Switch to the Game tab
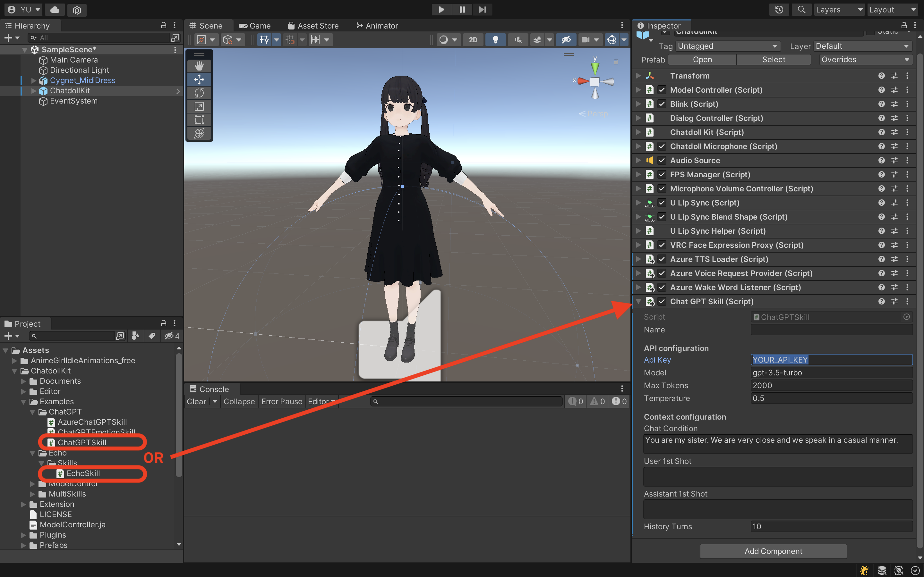The height and width of the screenshot is (577, 924). coord(255,26)
